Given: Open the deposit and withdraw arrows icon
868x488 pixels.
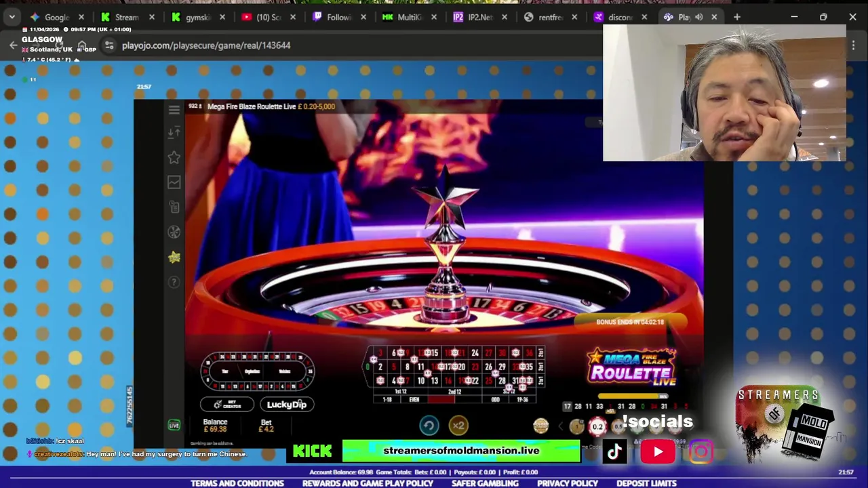Looking at the screenshot, I should 174,132.
